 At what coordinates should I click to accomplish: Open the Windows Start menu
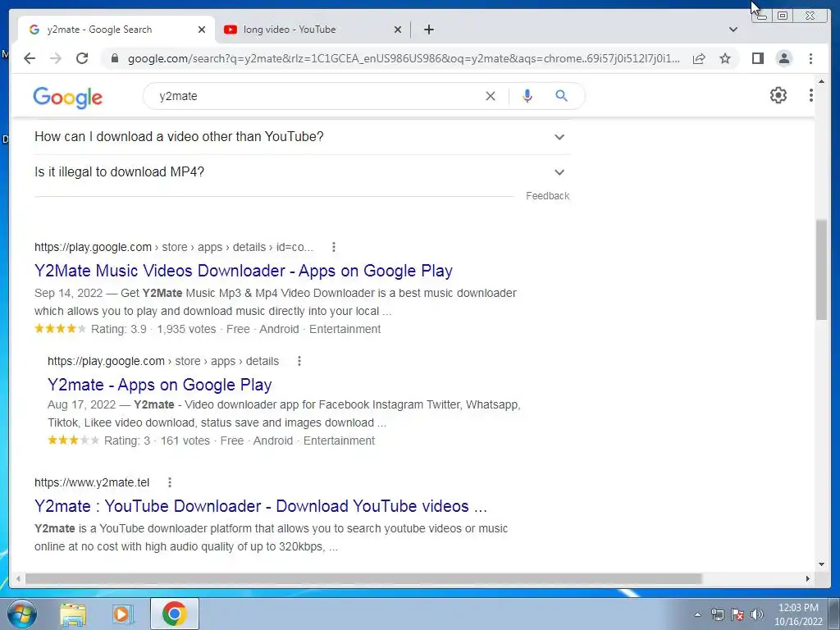21,614
